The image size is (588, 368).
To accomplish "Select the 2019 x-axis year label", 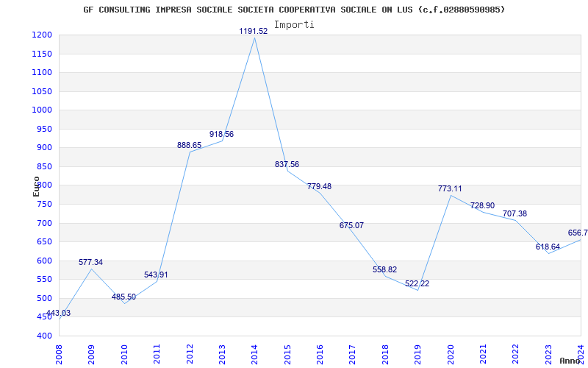I will click(x=418, y=354).
